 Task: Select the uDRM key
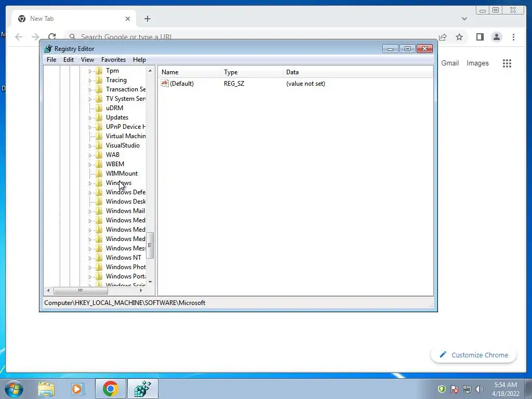click(x=114, y=108)
